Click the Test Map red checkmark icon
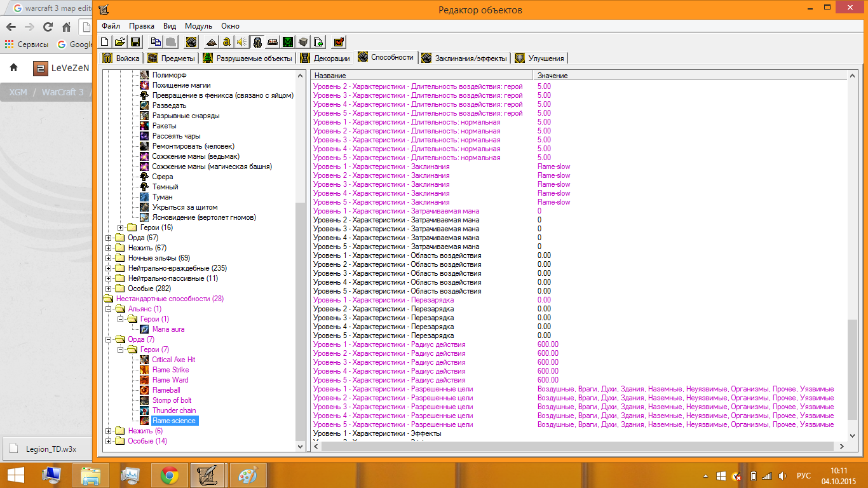868x488 pixels. click(339, 42)
